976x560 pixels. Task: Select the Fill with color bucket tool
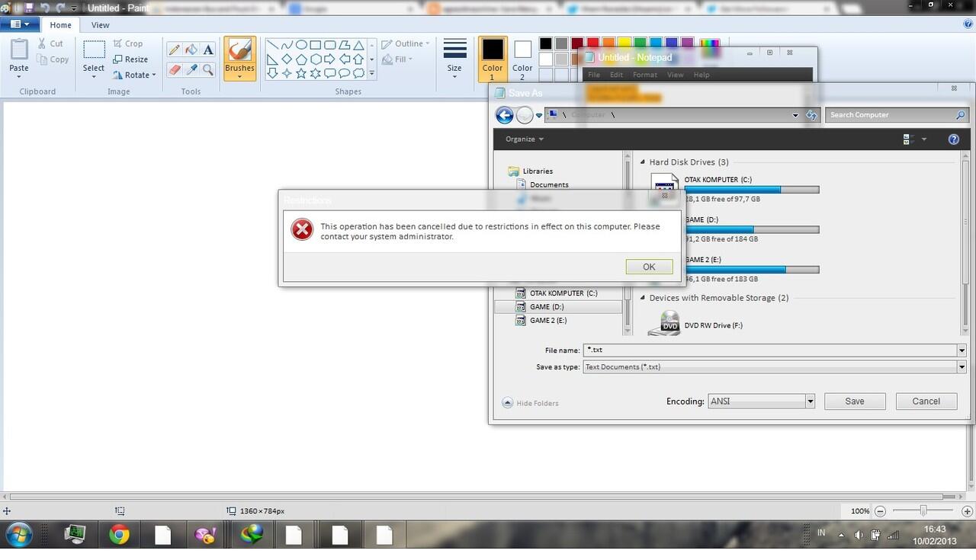pos(191,50)
